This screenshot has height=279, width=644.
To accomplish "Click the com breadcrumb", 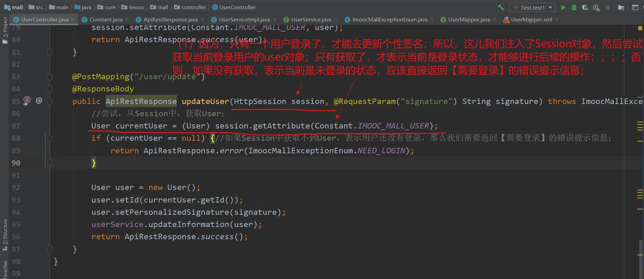I will [106, 7].
